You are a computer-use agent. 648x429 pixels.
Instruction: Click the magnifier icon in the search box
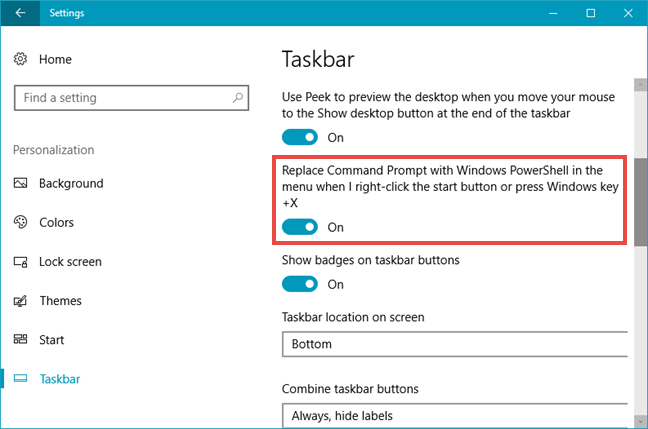[x=238, y=98]
